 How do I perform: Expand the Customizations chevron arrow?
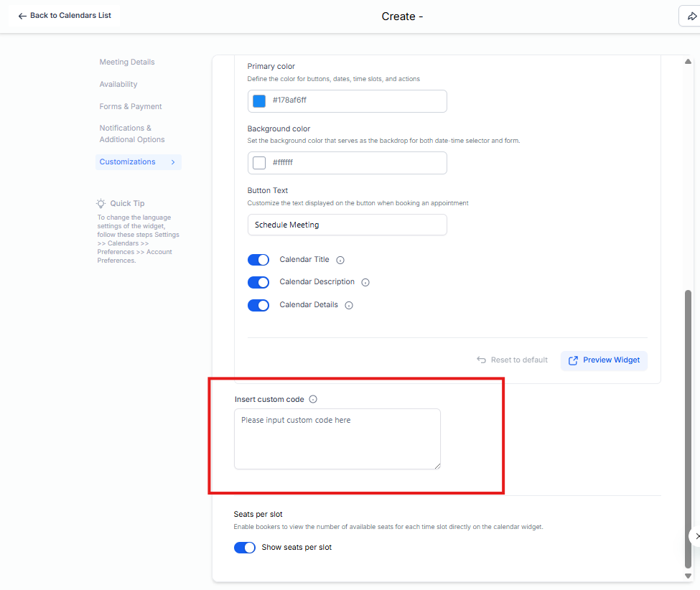[x=173, y=162]
